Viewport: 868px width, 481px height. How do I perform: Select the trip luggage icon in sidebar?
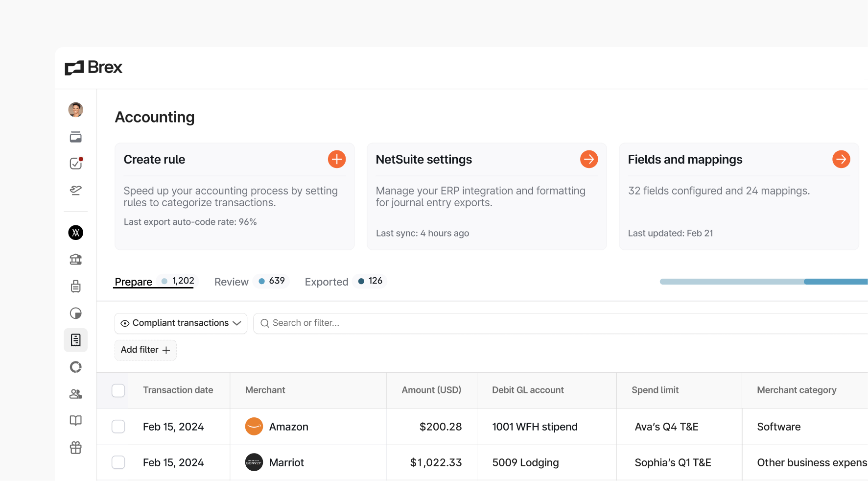click(x=76, y=286)
